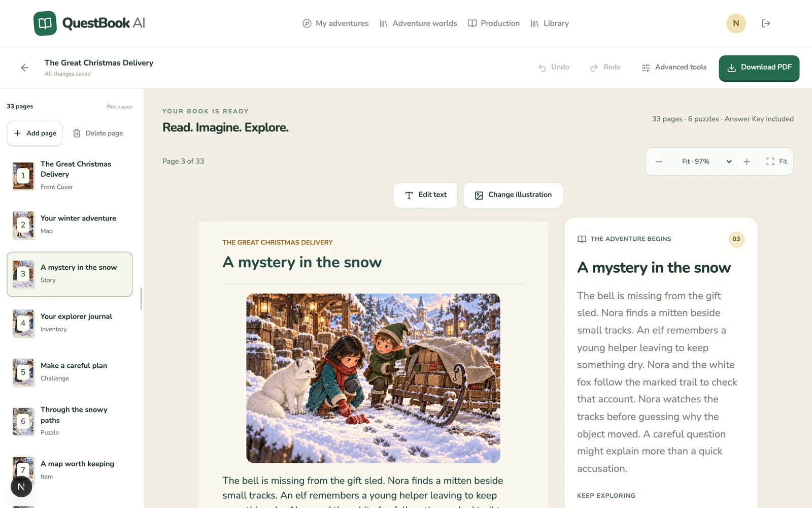
Task: Click the snowy illustration on the page
Action: point(373,378)
